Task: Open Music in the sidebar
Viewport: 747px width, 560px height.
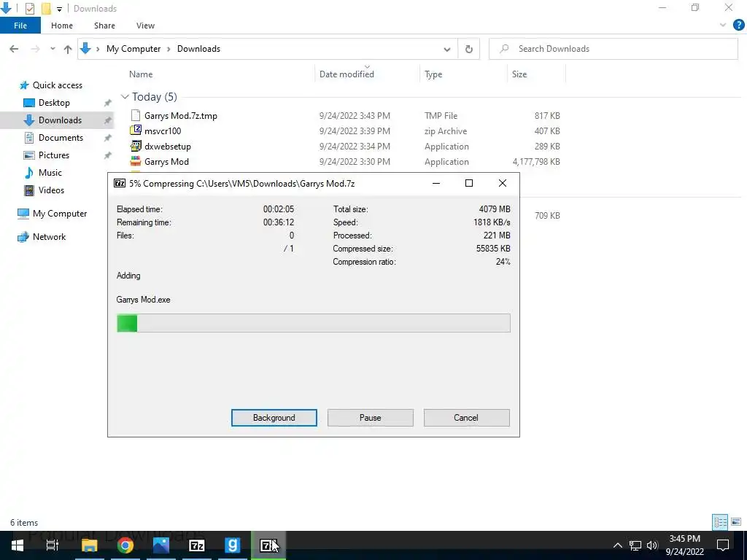Action: coord(50,173)
